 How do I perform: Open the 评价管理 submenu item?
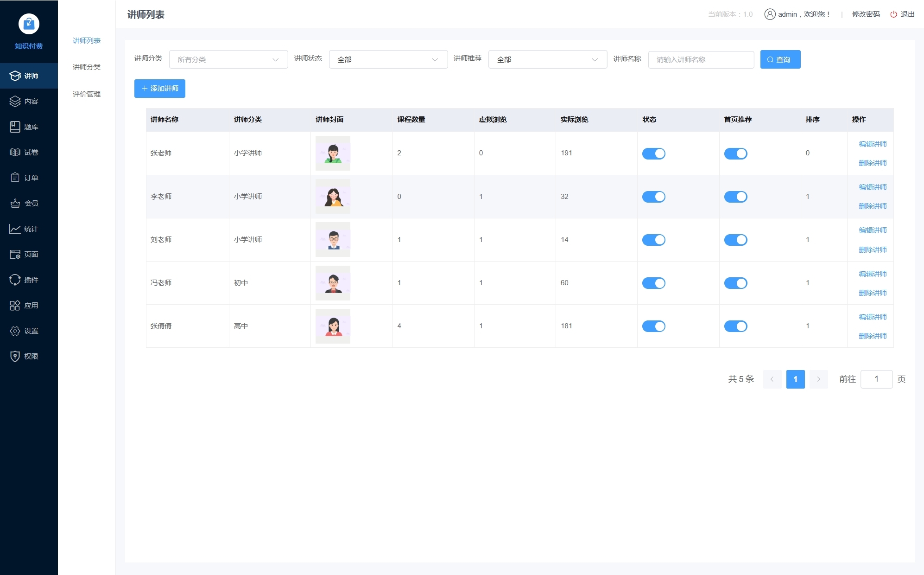pos(87,94)
